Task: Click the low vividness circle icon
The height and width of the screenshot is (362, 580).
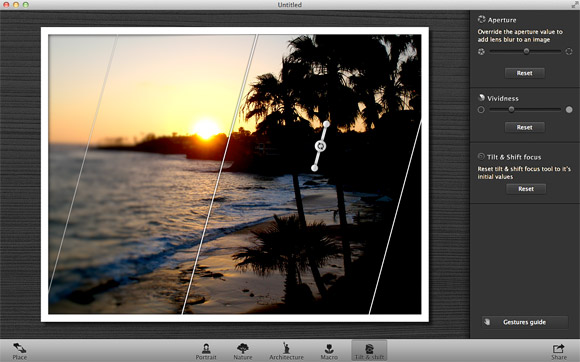Action: (x=481, y=109)
